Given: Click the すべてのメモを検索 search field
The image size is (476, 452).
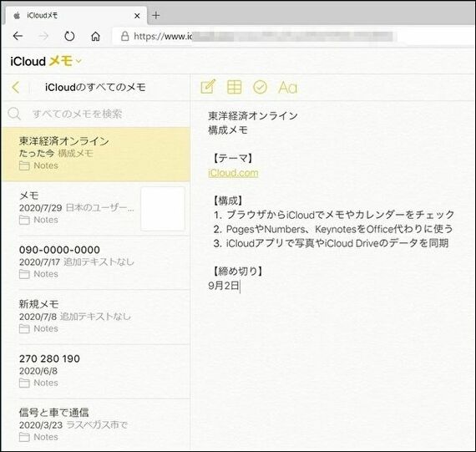Looking at the screenshot, I should 100,114.
